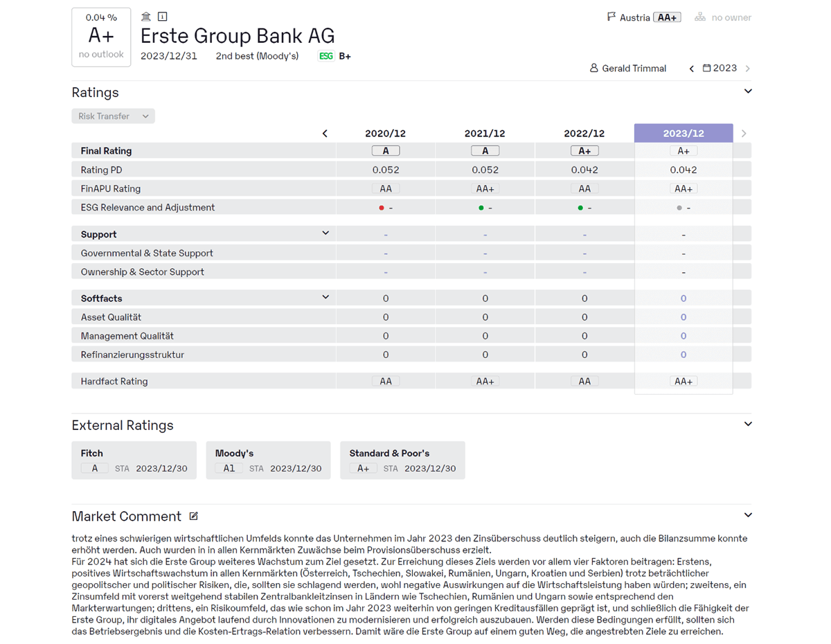Click the ESG Relevance and Adjustment row label

(x=148, y=208)
